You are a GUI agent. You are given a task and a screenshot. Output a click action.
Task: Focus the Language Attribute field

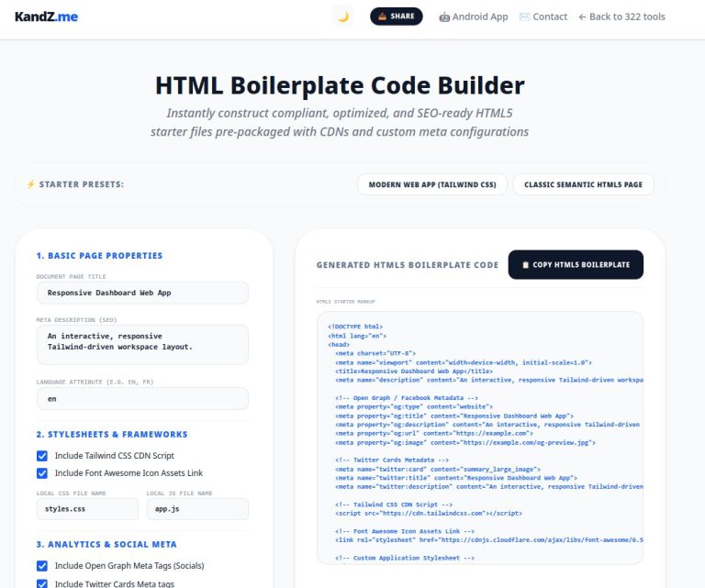pyautogui.click(x=142, y=399)
